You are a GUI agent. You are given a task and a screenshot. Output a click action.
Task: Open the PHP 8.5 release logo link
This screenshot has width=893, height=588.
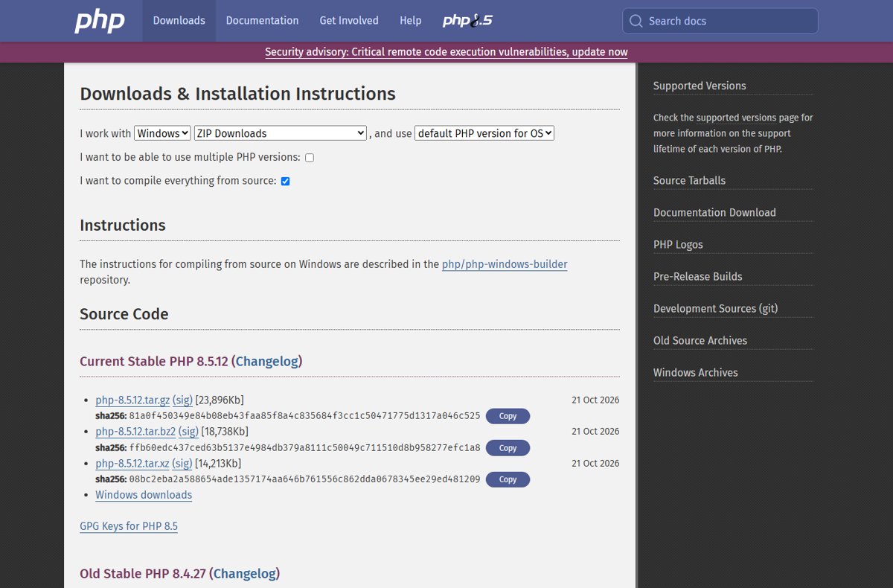(x=467, y=21)
